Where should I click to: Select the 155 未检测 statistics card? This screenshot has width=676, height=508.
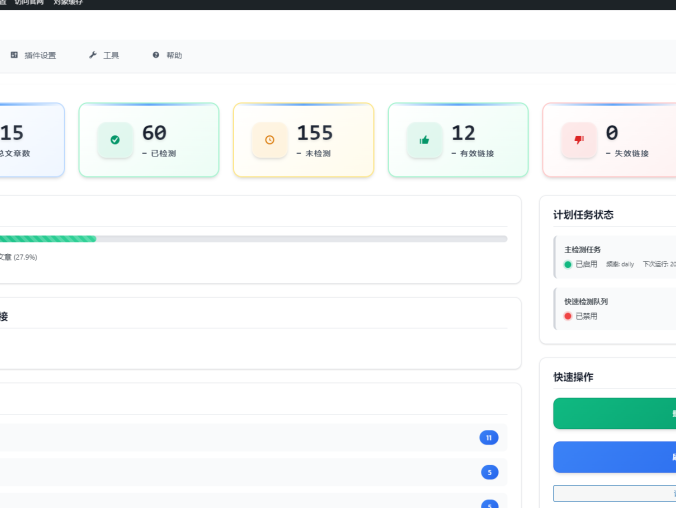click(x=303, y=140)
